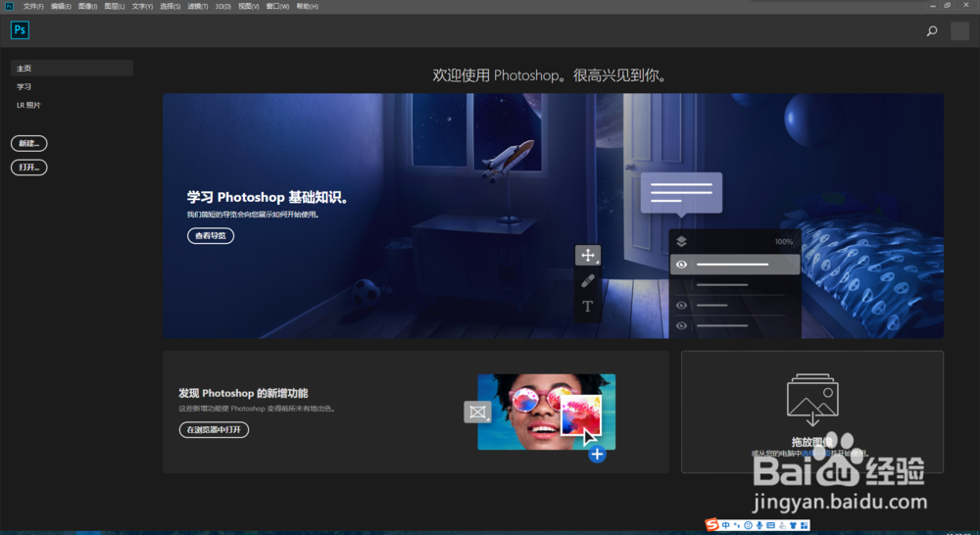Open the 窗口(W) menu
This screenshot has width=980, height=535.
[277, 6]
